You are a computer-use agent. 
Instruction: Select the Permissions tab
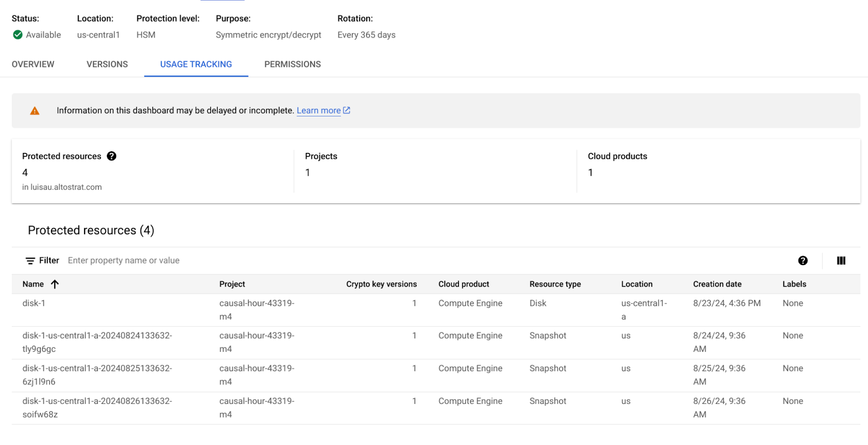pos(292,65)
